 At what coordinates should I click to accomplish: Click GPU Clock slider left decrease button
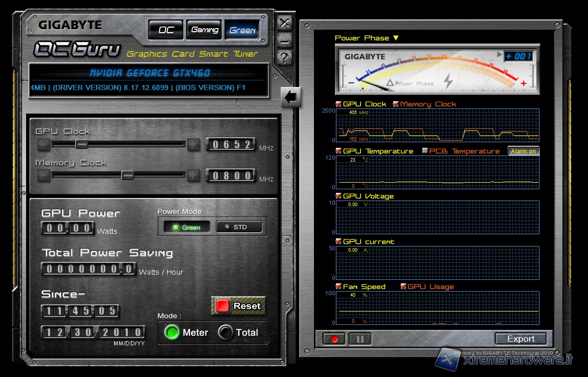[x=43, y=145]
